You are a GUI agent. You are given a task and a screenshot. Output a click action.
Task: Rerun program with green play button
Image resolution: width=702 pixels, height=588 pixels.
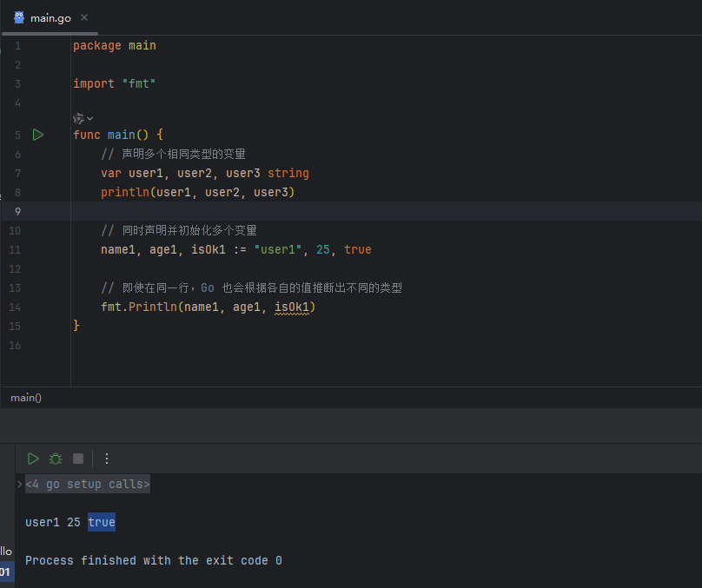click(x=33, y=459)
